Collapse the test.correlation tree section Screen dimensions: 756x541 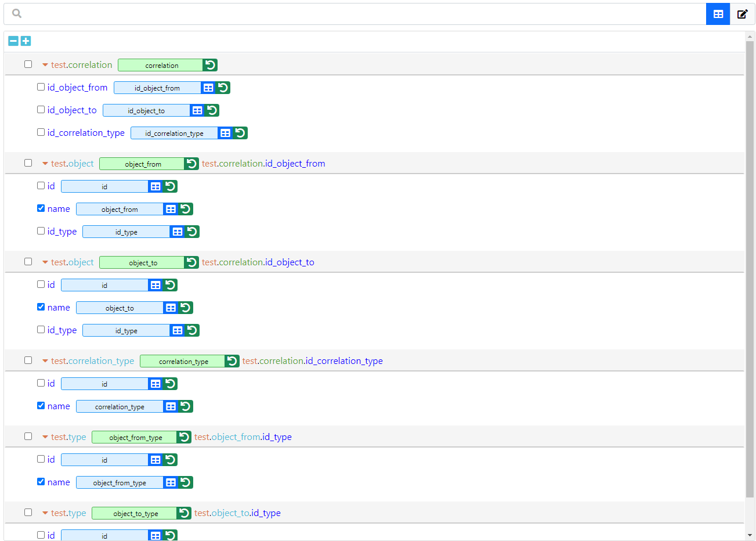point(45,65)
